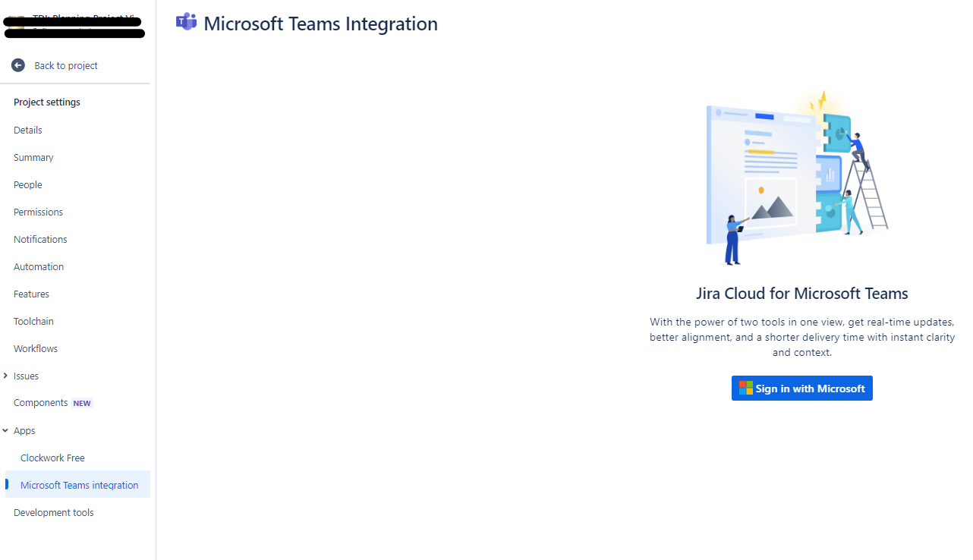Image resolution: width=973 pixels, height=560 pixels.
Task: Open the Project settings heading
Action: click(46, 102)
